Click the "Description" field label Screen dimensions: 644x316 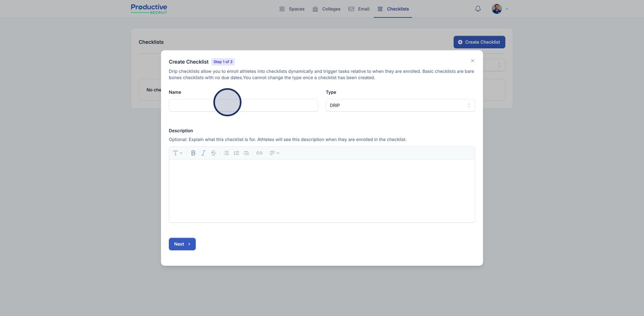[x=181, y=131]
